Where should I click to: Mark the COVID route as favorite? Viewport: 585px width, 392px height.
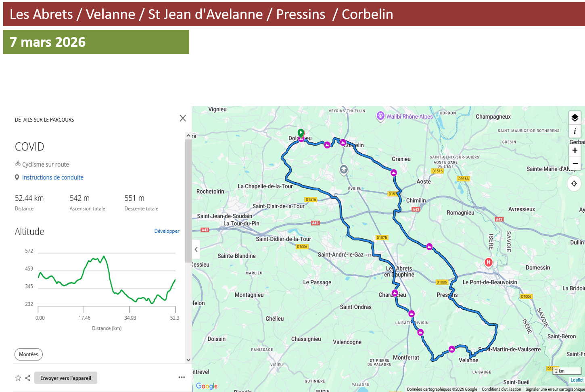[18, 378]
